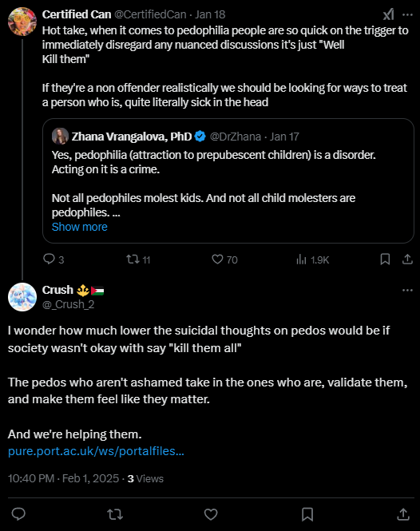This screenshot has height=531, width=420.
Task: Reply to Crush's post
Action: point(18,514)
